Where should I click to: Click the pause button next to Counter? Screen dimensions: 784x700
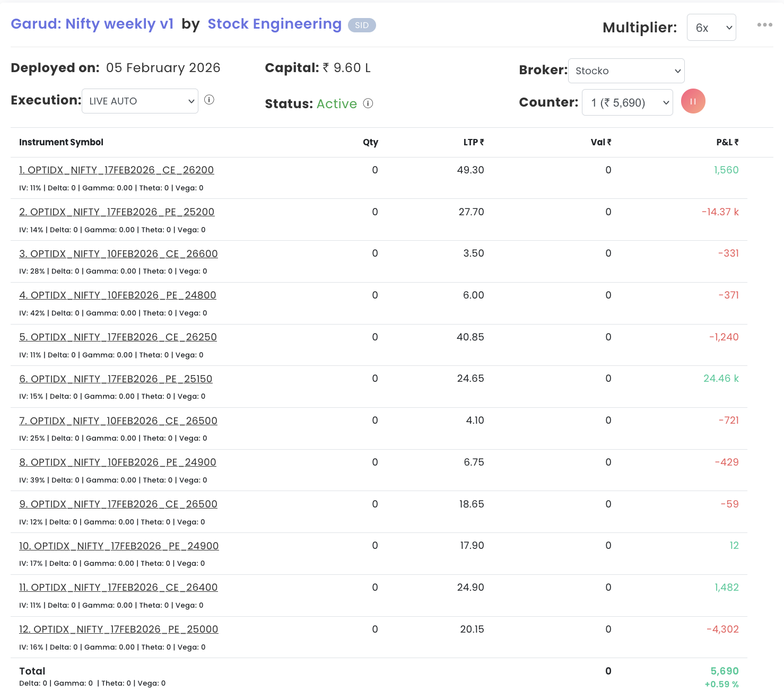click(693, 101)
